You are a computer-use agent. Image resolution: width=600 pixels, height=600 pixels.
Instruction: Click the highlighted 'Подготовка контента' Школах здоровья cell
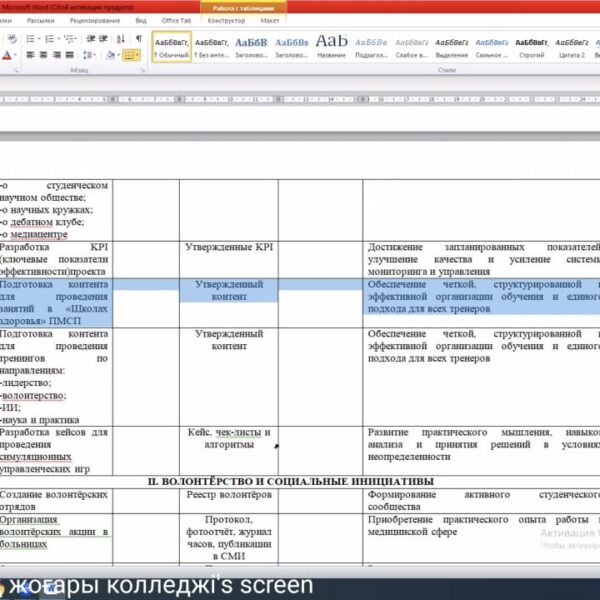click(54, 302)
